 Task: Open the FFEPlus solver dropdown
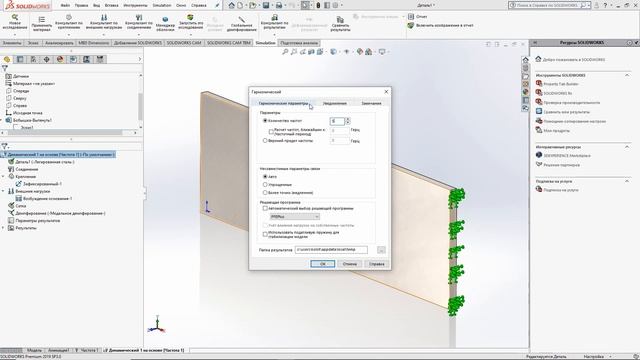click(x=294, y=217)
